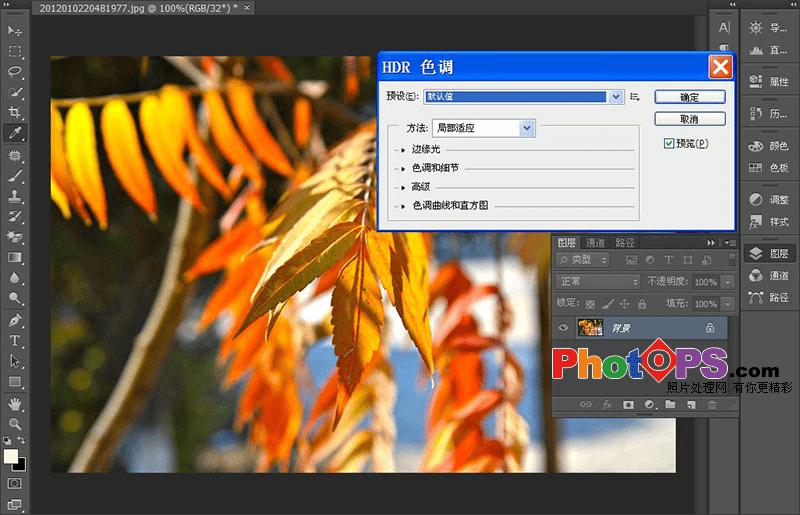Select the Crop tool
Image resolution: width=800 pixels, height=515 pixels.
coord(15,112)
